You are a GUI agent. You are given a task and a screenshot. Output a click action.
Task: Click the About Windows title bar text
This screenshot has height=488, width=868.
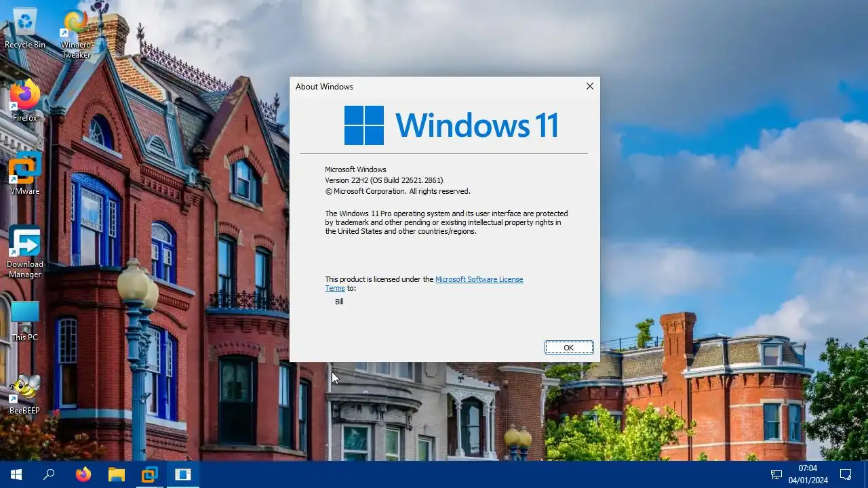[x=324, y=87]
